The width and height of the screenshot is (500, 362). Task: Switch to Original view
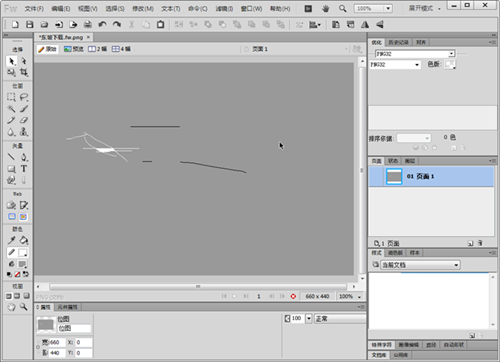47,49
